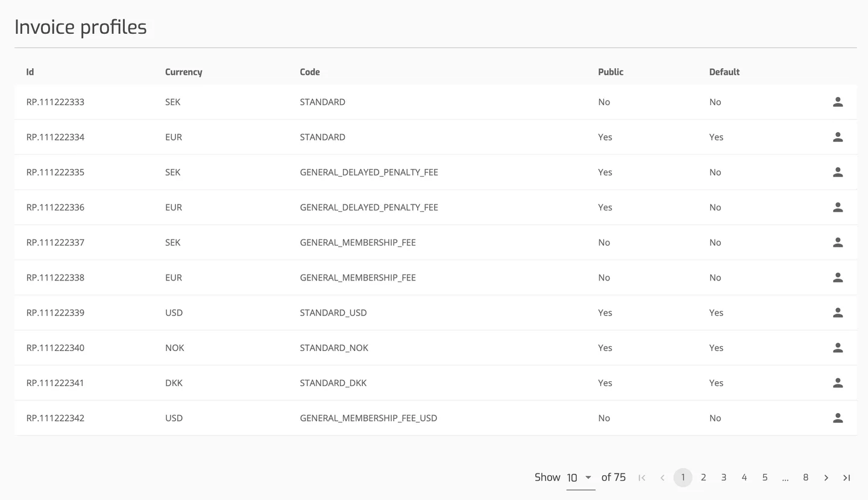
Task: Jump to last page of results
Action: click(x=846, y=478)
